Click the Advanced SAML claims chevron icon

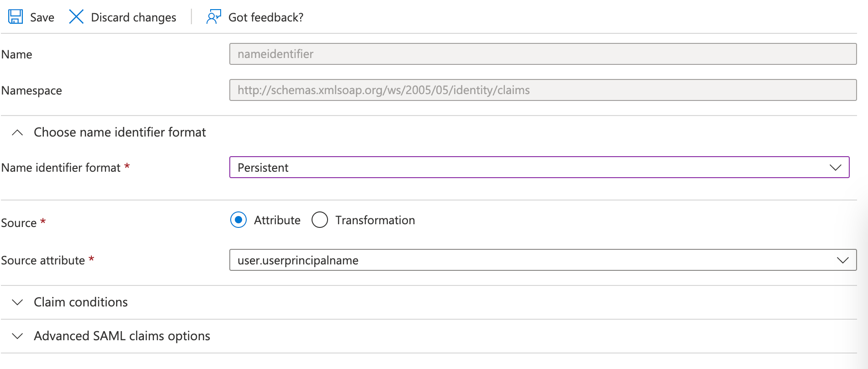pyautogui.click(x=17, y=336)
